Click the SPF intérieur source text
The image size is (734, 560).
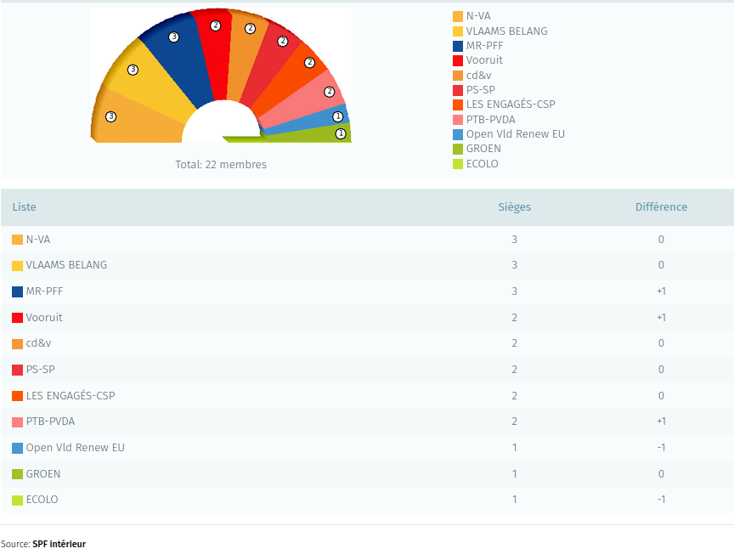pos(59,544)
